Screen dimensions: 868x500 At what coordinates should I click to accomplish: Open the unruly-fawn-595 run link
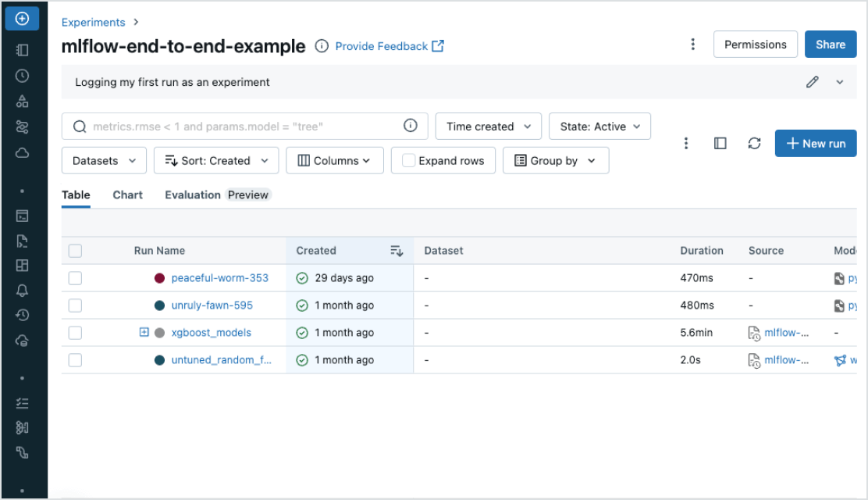[x=212, y=305]
